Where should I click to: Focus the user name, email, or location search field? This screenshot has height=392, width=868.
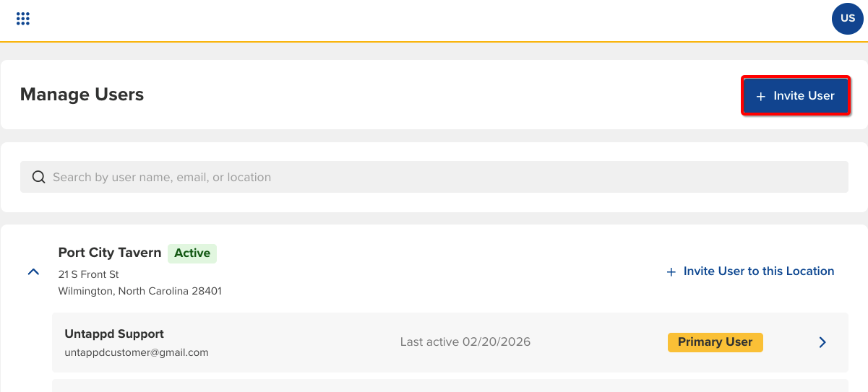[434, 177]
